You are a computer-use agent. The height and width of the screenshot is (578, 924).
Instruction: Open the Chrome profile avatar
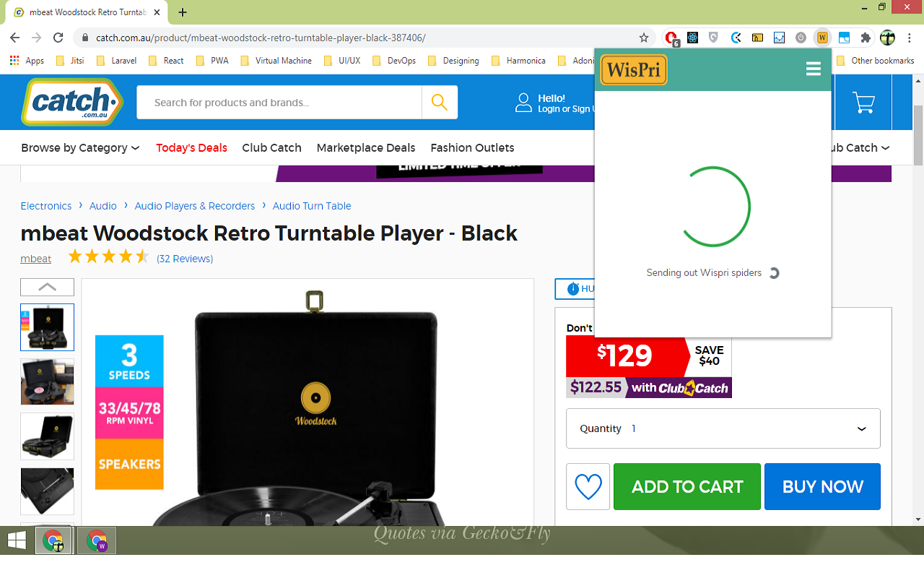(x=887, y=38)
